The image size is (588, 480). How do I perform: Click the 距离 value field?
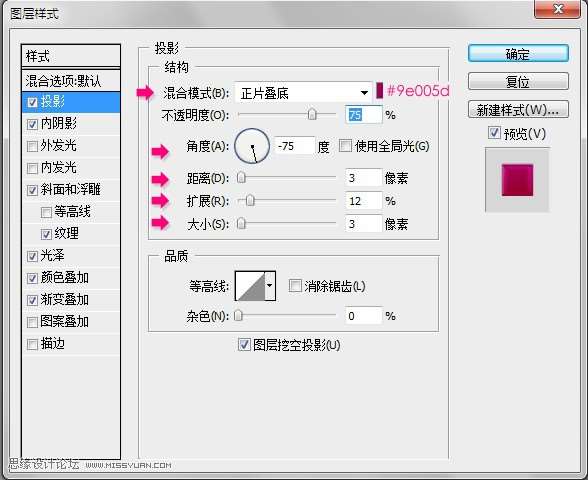[x=364, y=178]
